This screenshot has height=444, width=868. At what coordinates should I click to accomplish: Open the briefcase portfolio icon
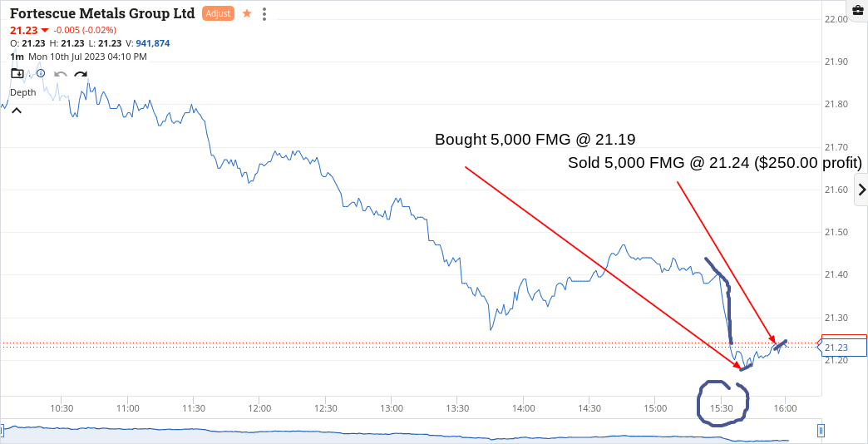tap(858, 9)
